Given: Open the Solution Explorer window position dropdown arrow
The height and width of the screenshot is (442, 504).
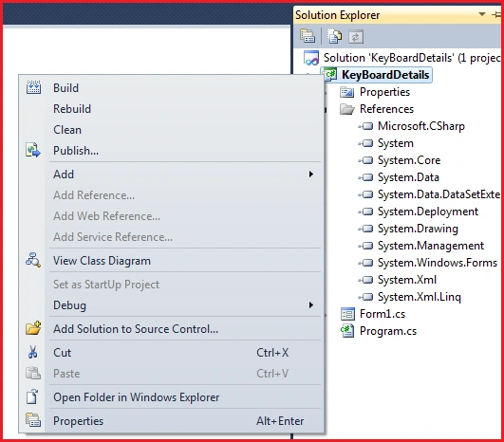Looking at the screenshot, I should (482, 14).
